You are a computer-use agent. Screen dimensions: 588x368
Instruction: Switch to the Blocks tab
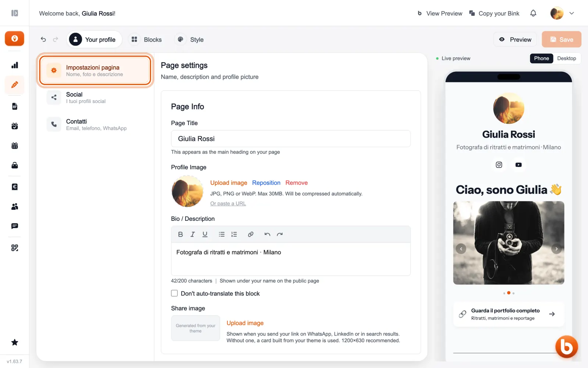[147, 39]
